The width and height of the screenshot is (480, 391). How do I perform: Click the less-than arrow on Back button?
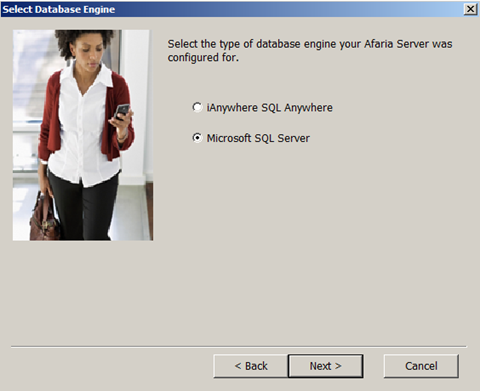pos(238,366)
